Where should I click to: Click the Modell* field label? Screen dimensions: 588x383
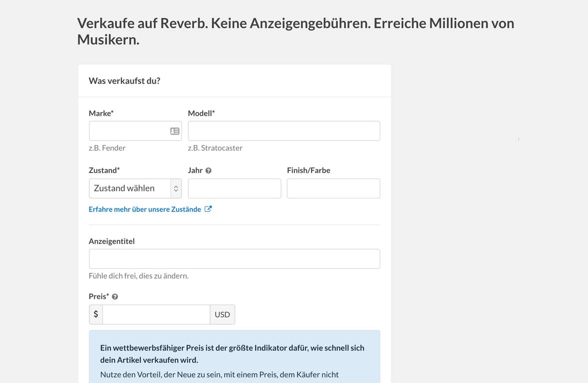tap(201, 113)
